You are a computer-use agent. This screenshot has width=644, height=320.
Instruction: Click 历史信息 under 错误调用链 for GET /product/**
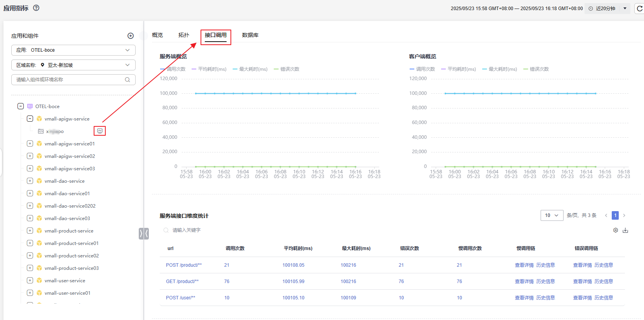click(604, 282)
